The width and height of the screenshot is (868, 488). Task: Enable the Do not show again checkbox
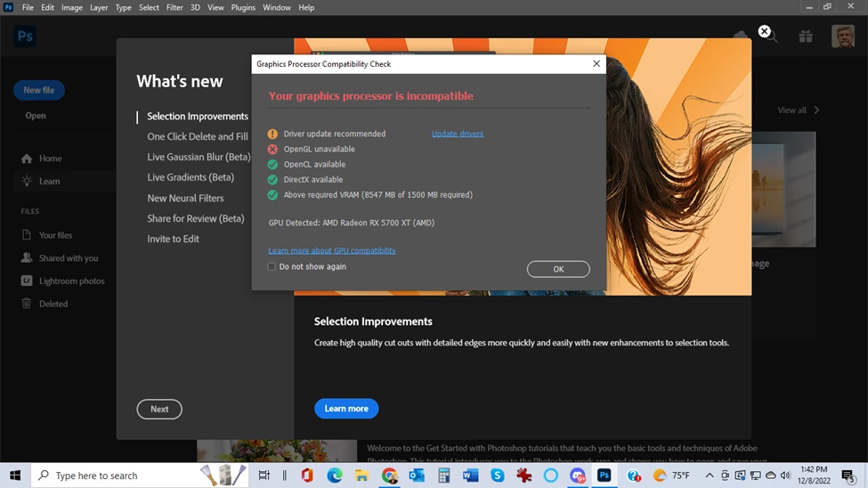272,266
